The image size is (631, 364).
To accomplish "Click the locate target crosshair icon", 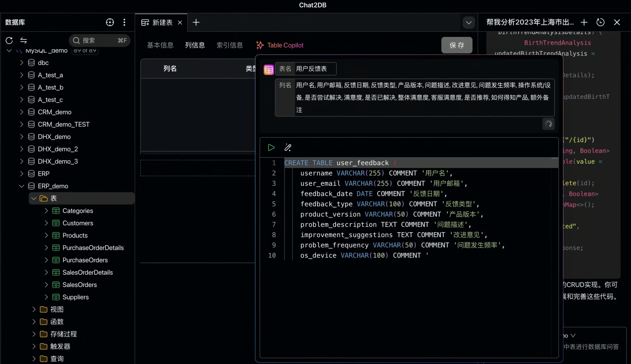I will (x=110, y=22).
